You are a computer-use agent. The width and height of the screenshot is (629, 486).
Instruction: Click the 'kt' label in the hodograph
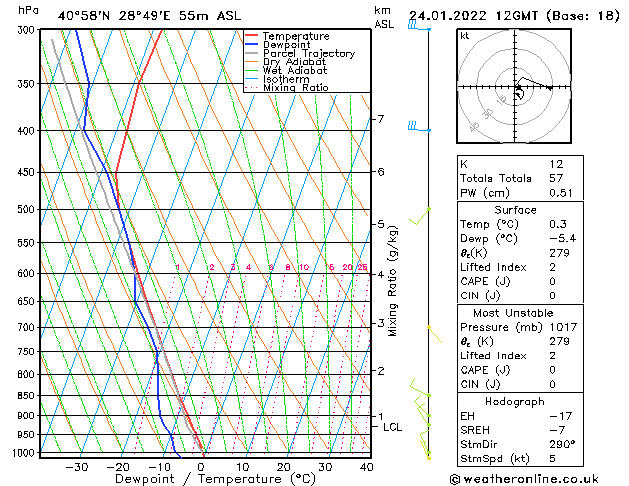tap(464, 35)
